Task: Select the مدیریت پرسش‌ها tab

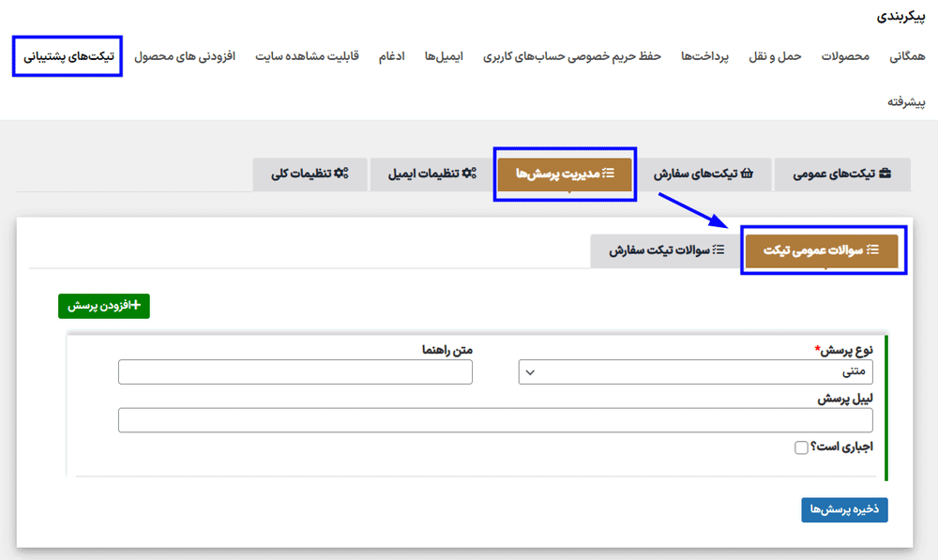Action: [565, 174]
